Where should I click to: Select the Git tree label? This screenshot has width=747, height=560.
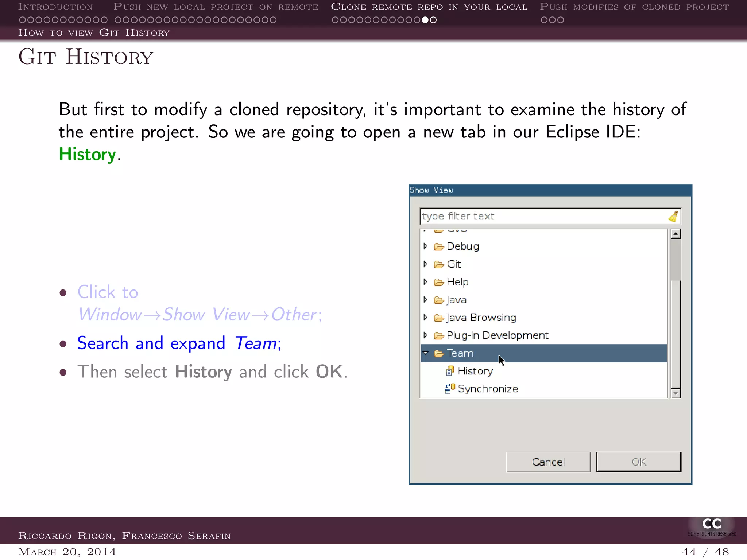(454, 264)
